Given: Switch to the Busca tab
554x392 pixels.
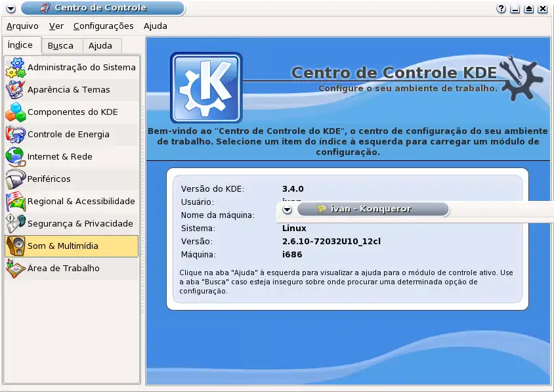Looking at the screenshot, I should pos(61,46).
